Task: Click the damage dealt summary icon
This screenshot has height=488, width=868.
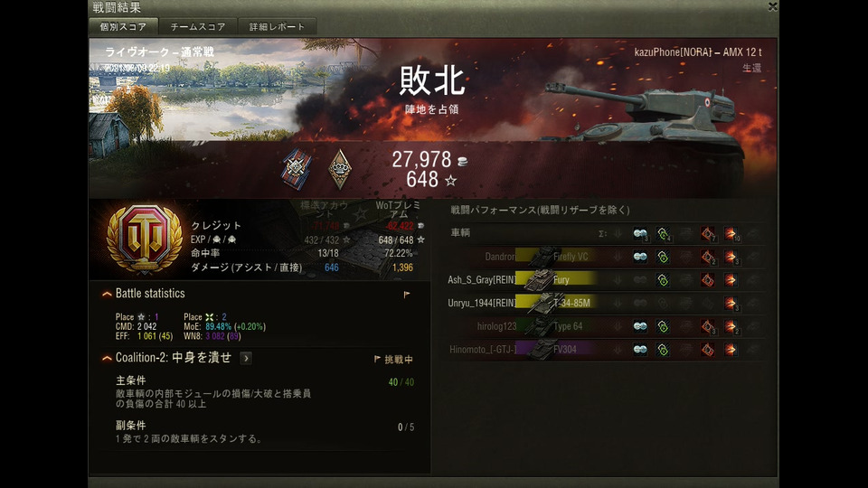Action: pyautogui.click(x=731, y=233)
